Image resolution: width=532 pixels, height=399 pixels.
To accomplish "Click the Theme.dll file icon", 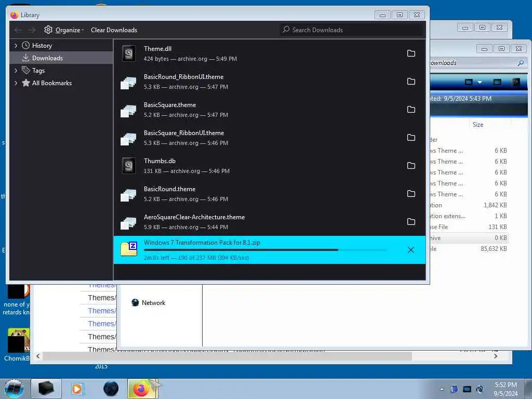I will pos(129,54).
